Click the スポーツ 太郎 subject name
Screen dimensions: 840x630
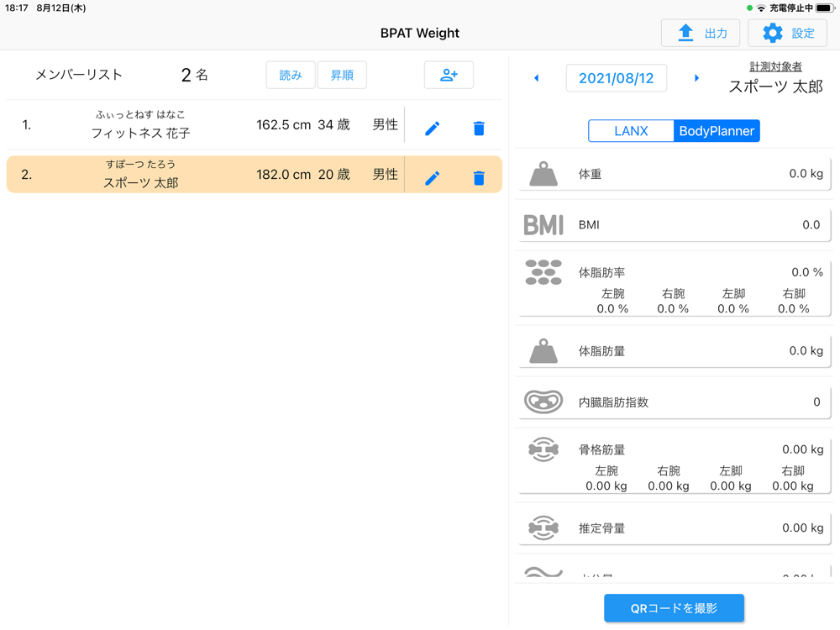click(x=775, y=87)
